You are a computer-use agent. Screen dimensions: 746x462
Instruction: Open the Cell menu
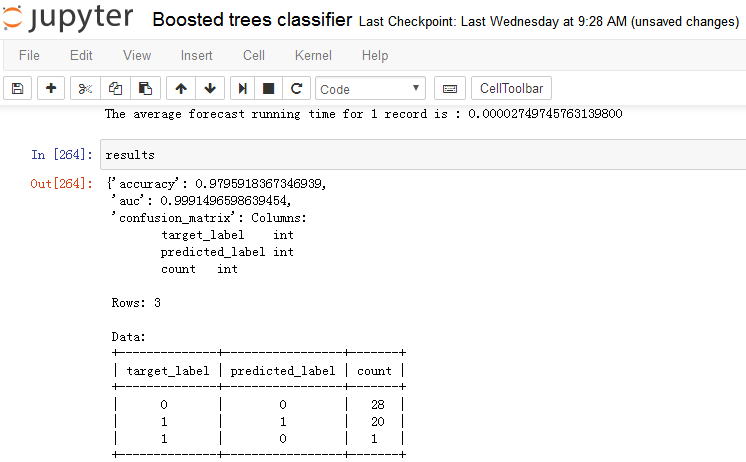click(x=254, y=56)
